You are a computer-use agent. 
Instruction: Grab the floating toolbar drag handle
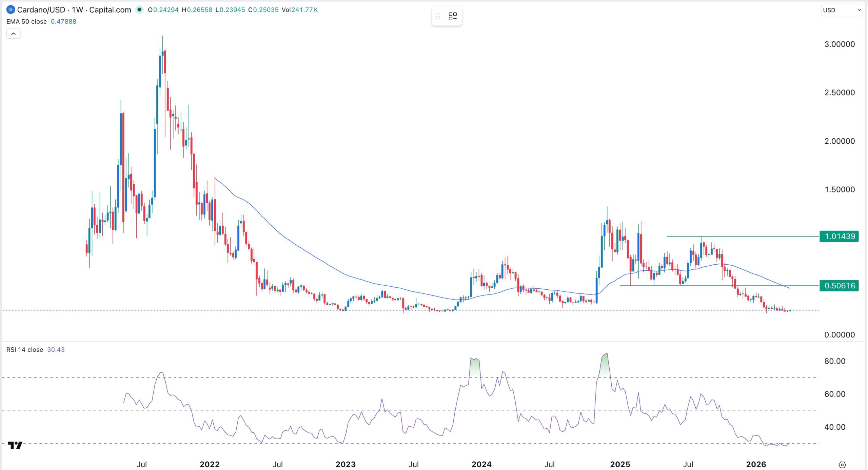[x=438, y=16]
